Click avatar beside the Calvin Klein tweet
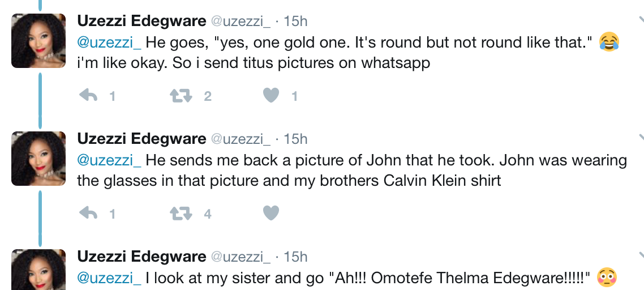The image size is (644, 290). coord(38,159)
